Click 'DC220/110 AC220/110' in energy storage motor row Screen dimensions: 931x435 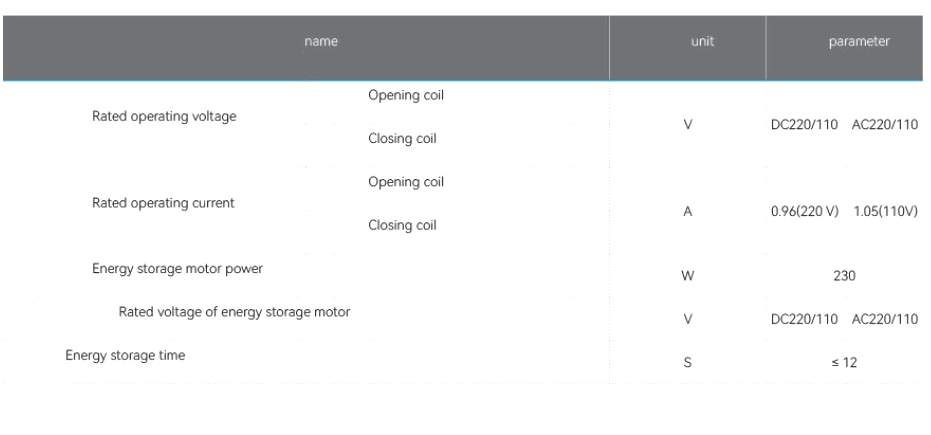tap(844, 319)
